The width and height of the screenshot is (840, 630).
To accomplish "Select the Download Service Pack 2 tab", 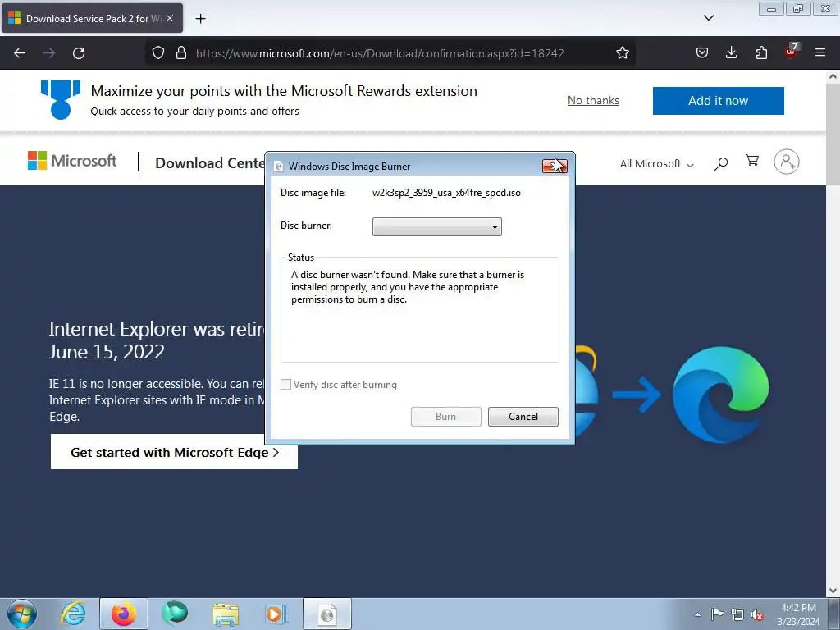I will 92,18.
